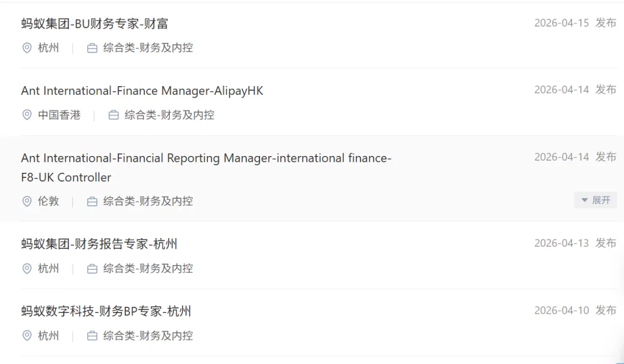Click the 2026-04-15 发布 date label

tap(575, 23)
